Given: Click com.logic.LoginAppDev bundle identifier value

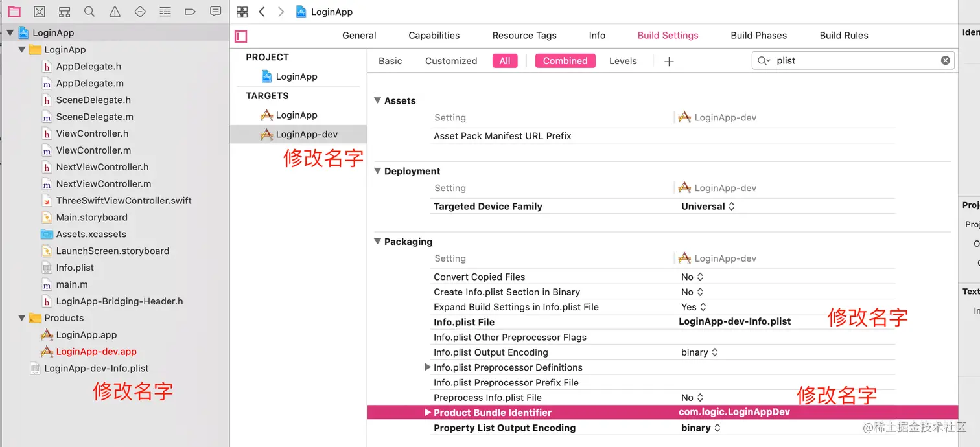Looking at the screenshot, I should pos(734,412).
